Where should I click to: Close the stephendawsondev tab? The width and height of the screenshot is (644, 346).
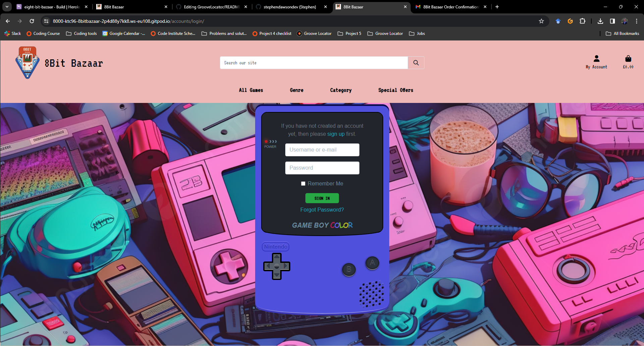tap(326, 7)
